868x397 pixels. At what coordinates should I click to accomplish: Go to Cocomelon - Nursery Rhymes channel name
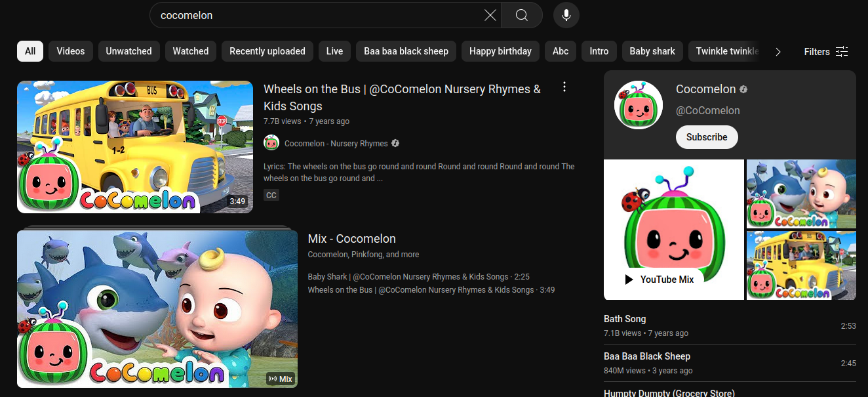(x=336, y=143)
